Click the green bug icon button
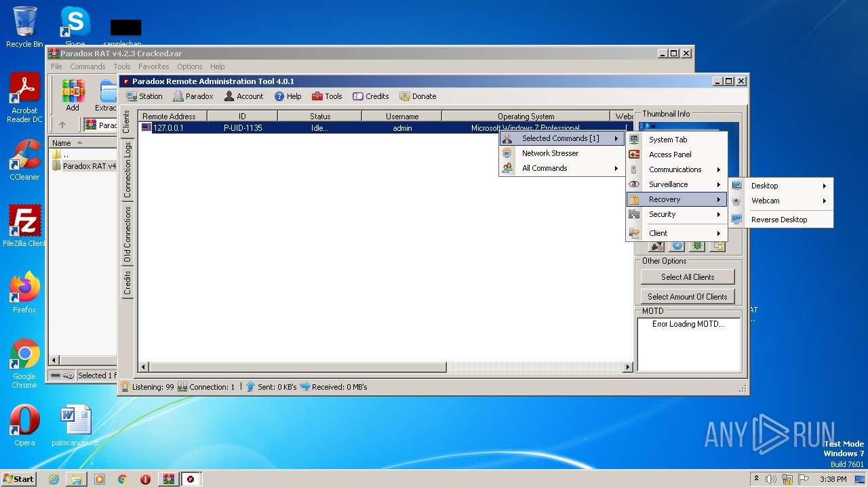 [697, 247]
